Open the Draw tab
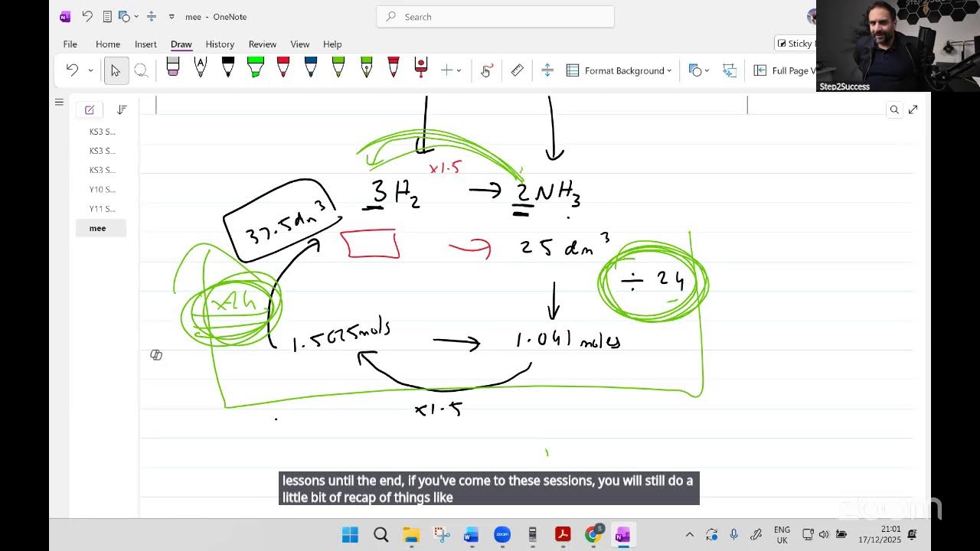Image resolution: width=980 pixels, height=551 pixels. [x=181, y=44]
